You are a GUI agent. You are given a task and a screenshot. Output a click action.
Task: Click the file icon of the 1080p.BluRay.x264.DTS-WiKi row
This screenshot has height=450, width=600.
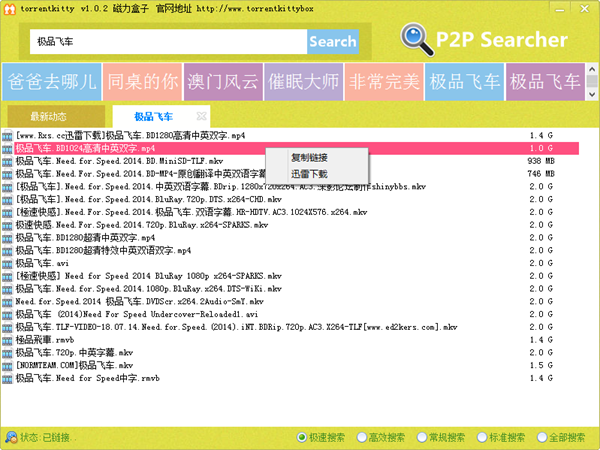[x=7, y=289]
